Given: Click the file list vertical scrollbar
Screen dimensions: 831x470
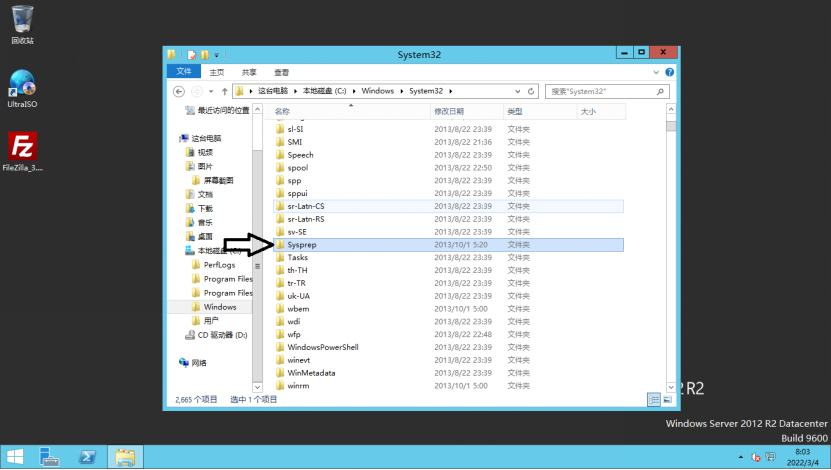Looking at the screenshot, I should (x=671, y=248).
